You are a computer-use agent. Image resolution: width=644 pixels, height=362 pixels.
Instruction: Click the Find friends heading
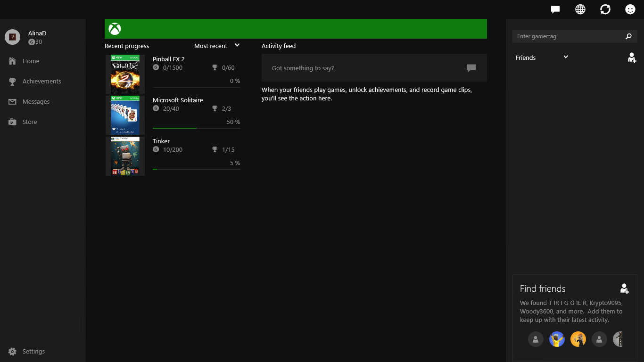click(x=543, y=288)
